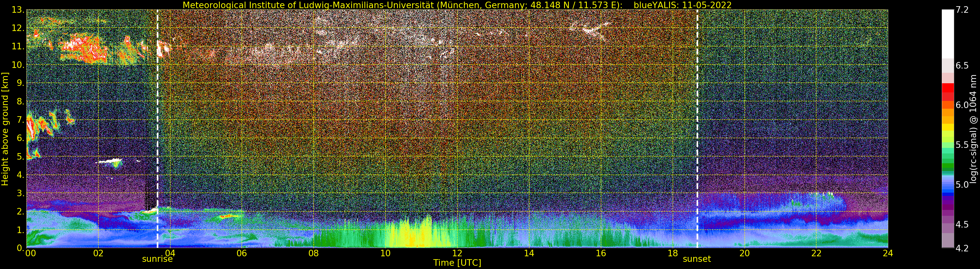
Task: Click the time axis tick label '06'
Action: (x=242, y=253)
